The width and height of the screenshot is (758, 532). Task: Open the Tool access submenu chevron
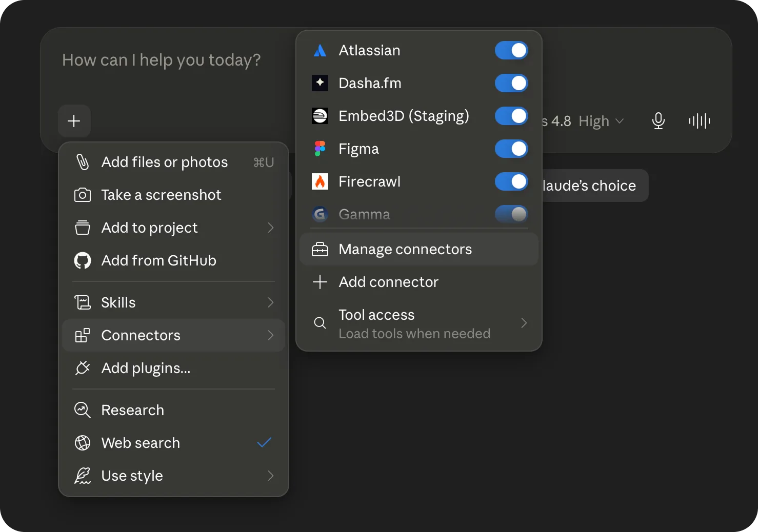coord(524,323)
